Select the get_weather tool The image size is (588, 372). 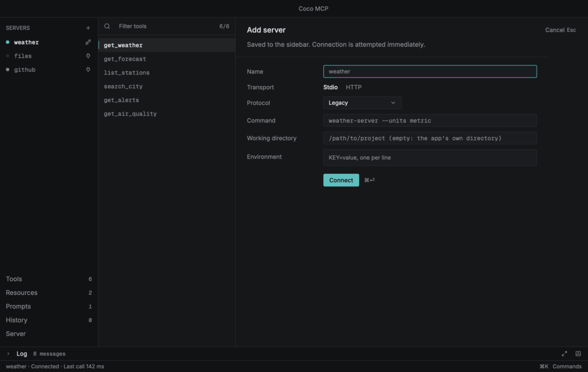[167, 45]
